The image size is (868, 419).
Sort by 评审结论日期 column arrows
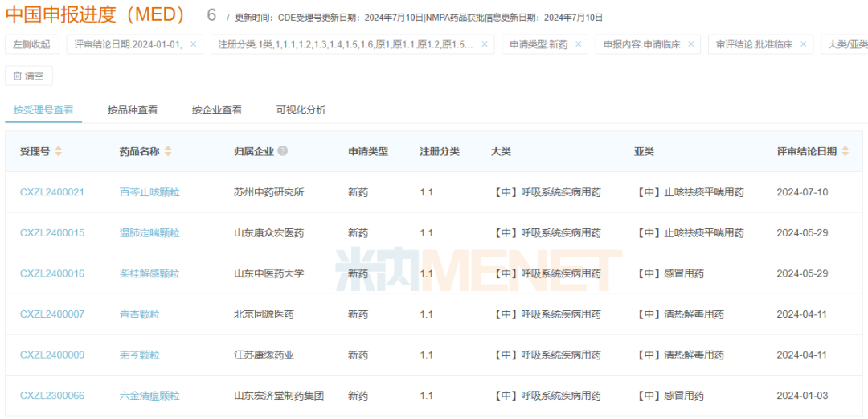click(845, 151)
